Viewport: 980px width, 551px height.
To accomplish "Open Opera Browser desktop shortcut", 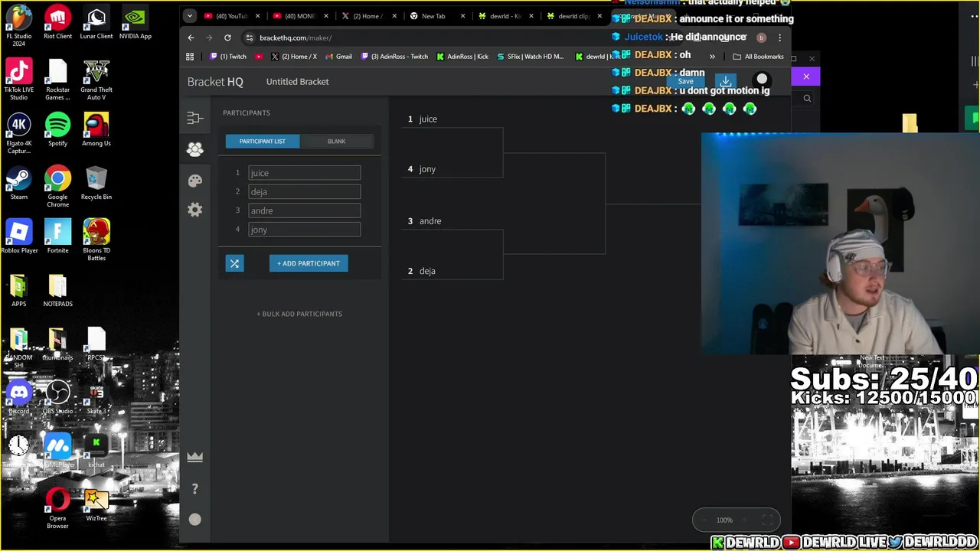I will point(57,508).
